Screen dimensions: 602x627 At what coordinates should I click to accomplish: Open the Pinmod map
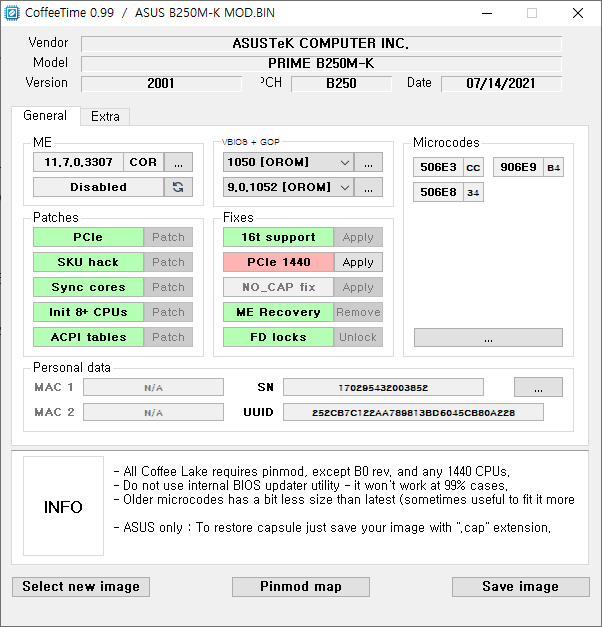point(301,587)
